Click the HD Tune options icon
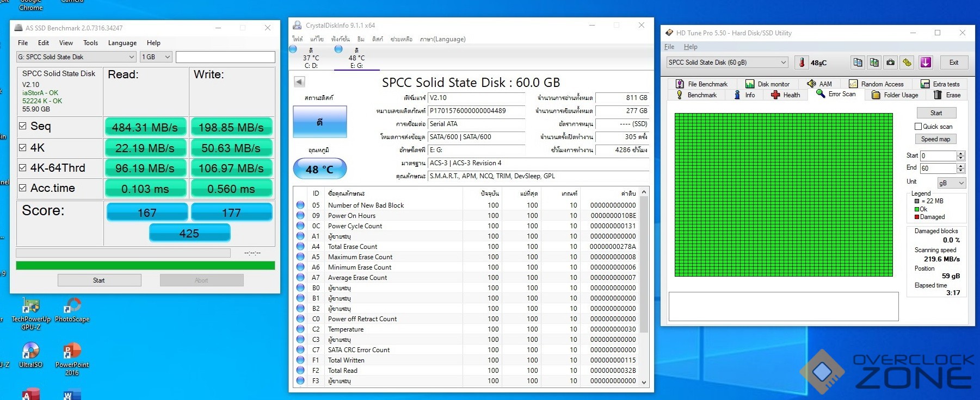Screen dimensions: 980x400 pyautogui.click(x=907, y=62)
